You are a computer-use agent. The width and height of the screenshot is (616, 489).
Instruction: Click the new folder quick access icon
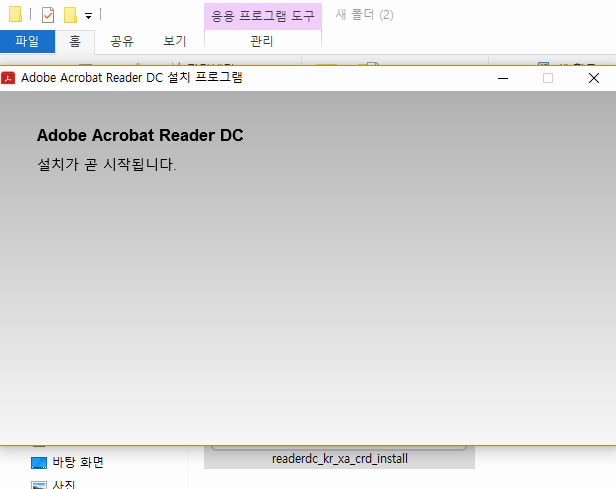pos(70,15)
